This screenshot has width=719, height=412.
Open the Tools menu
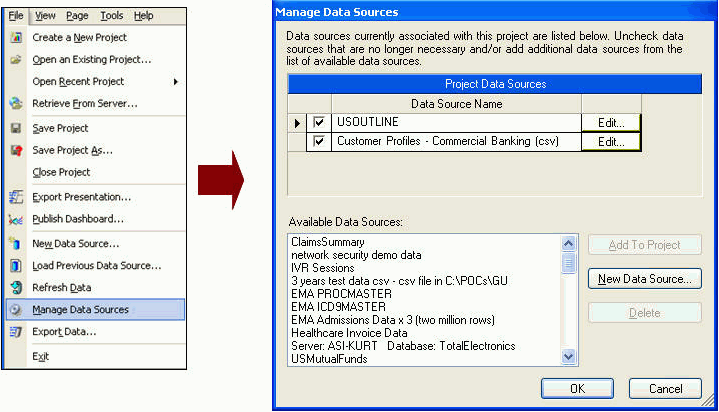pyautogui.click(x=112, y=16)
